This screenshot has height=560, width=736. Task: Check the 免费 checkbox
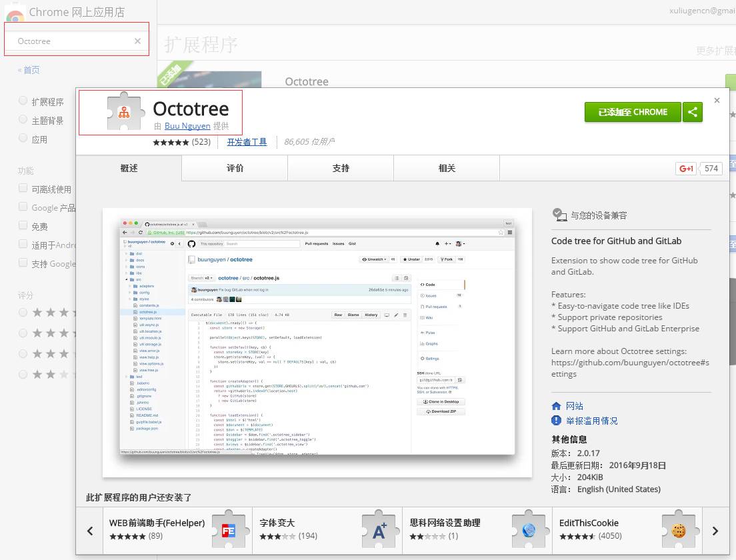click(23, 225)
